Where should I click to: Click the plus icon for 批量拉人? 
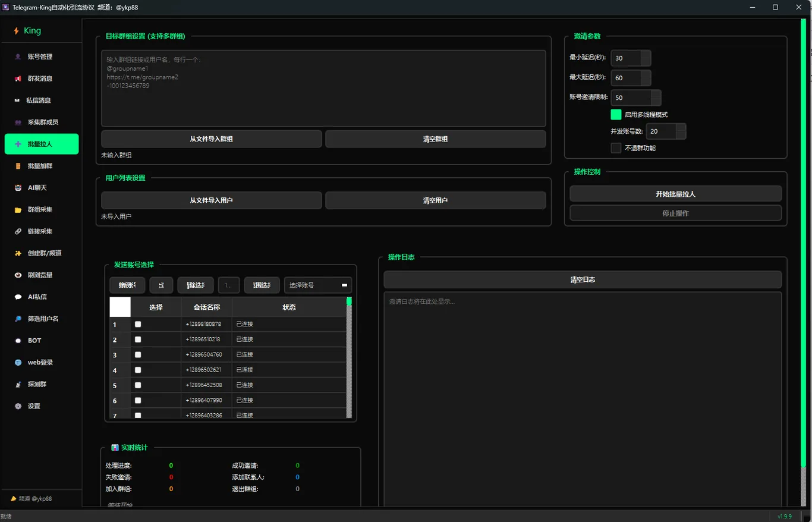tap(18, 144)
